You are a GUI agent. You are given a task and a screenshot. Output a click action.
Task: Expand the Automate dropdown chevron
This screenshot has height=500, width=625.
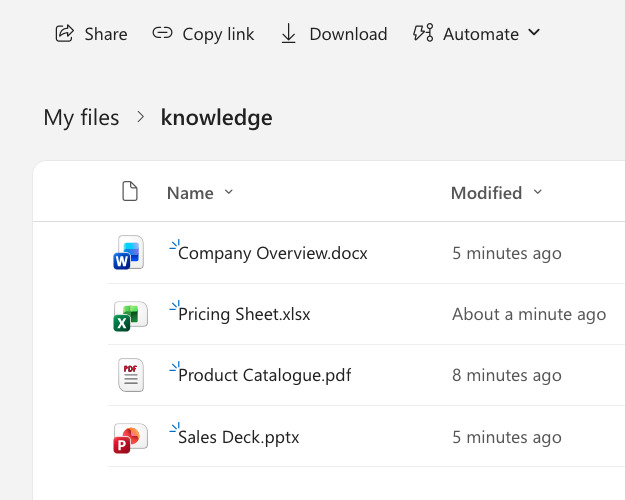click(x=534, y=32)
